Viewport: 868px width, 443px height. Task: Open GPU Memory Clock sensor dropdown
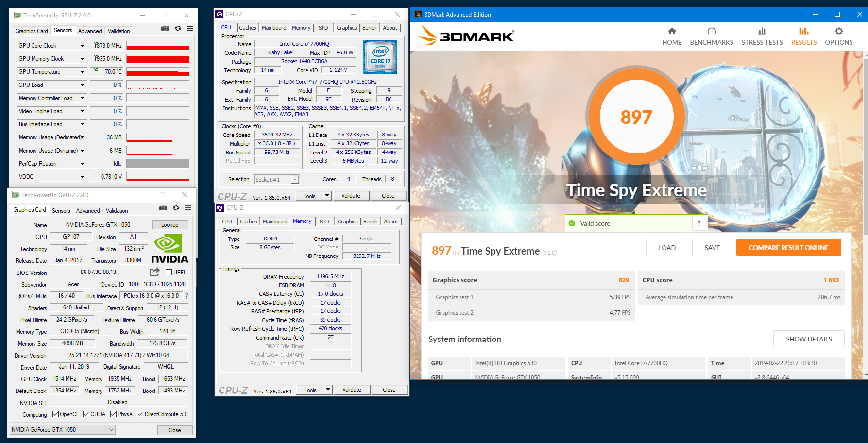click(x=82, y=59)
